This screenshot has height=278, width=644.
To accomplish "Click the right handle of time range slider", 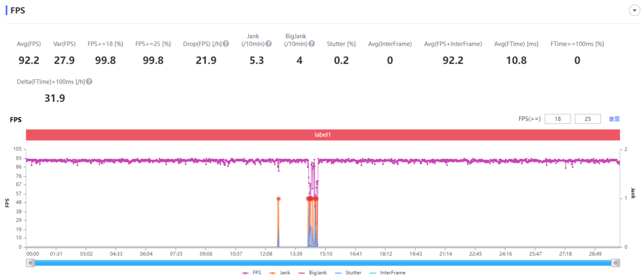I will click(x=616, y=263).
